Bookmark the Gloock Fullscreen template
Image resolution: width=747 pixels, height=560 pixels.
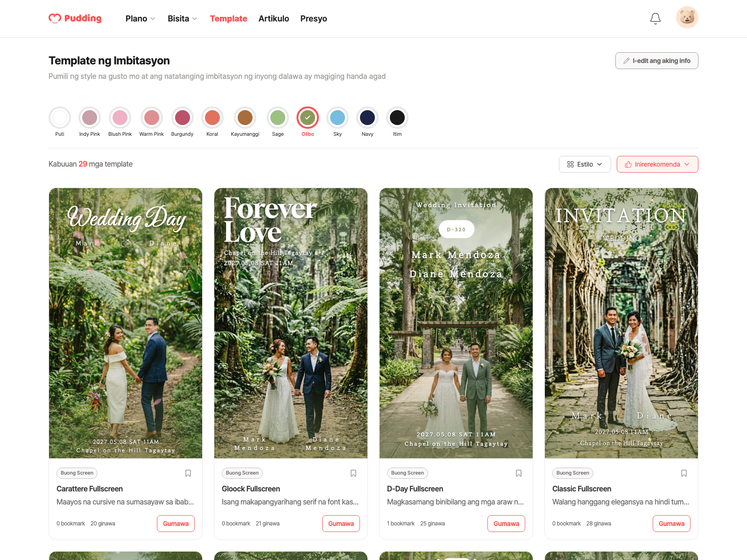[353, 473]
